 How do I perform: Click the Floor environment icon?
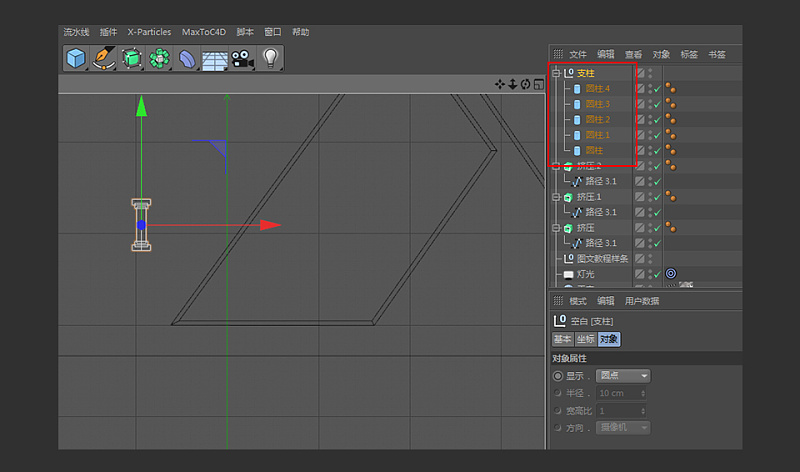(x=214, y=58)
